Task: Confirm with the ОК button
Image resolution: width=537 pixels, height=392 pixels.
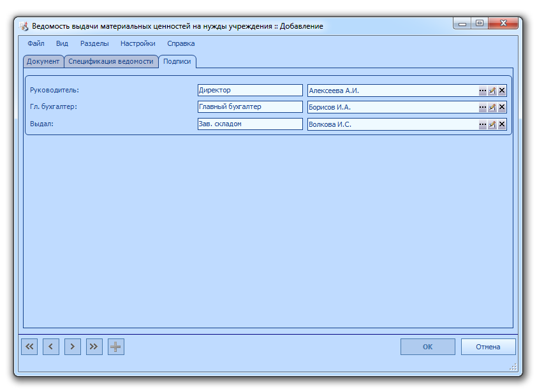Action: [x=428, y=347]
